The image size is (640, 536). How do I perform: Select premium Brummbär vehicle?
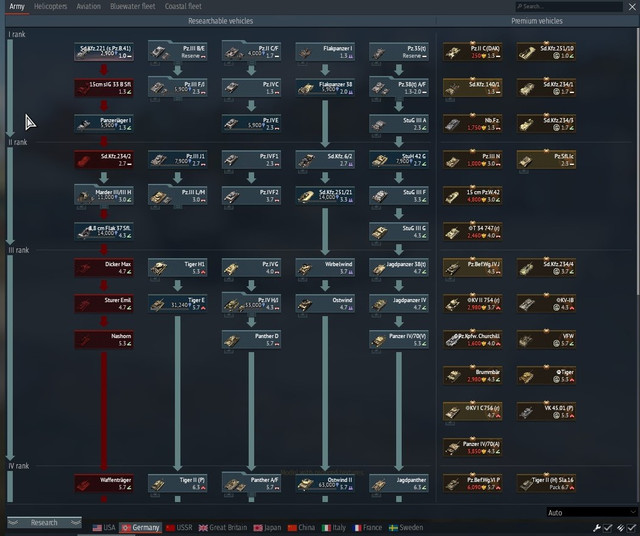[x=473, y=375]
